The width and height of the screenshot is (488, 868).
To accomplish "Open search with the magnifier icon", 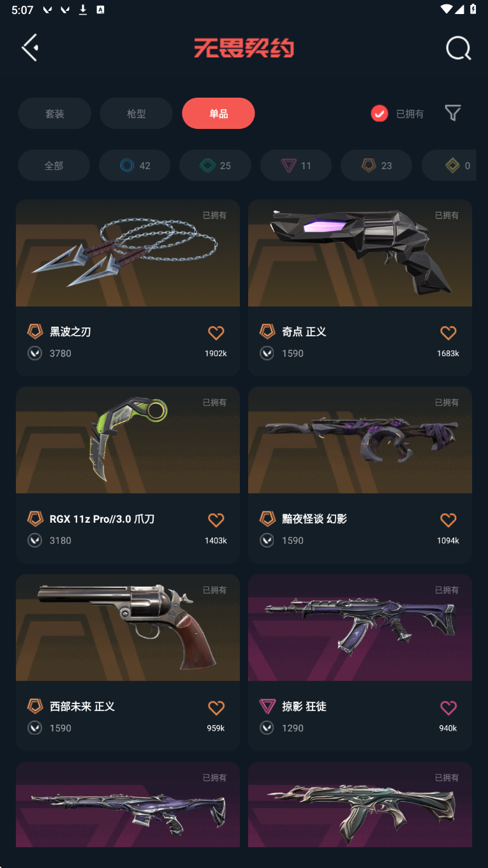I will 458,48.
